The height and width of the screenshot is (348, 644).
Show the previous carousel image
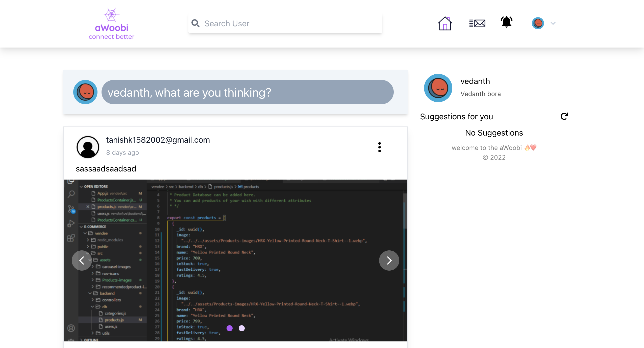(x=82, y=260)
